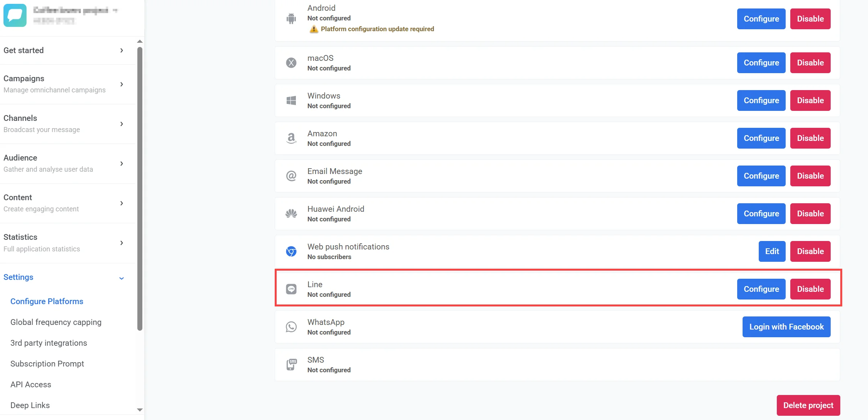Disable the Email Message platform
The image size is (868, 420).
(x=810, y=176)
